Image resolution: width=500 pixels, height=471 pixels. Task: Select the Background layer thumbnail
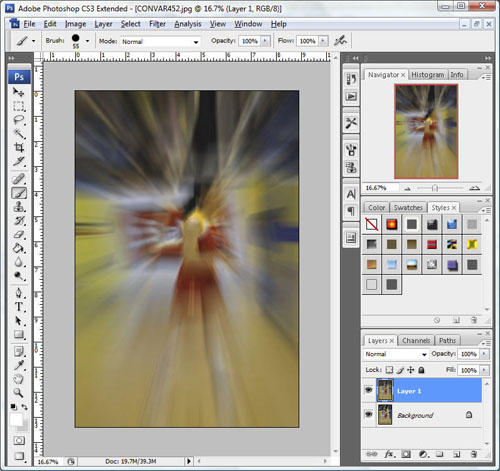(x=385, y=415)
